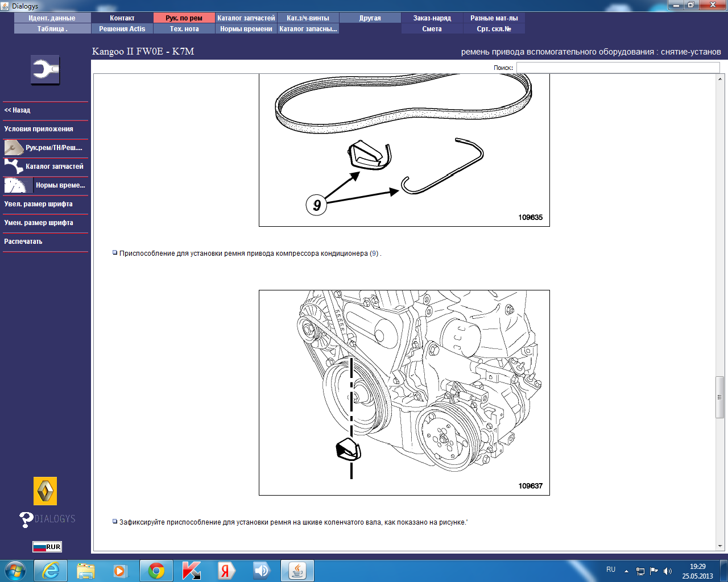Open the Таблица tab
The width and height of the screenshot is (728, 582).
tap(52, 29)
